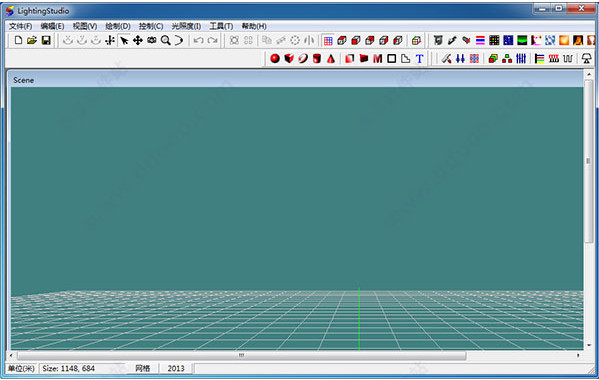599x380 pixels.
Task: Draw a red cube primitive
Action: coord(289,58)
